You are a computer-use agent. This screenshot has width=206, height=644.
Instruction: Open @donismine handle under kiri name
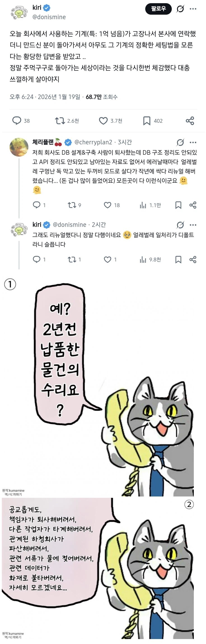[x=49, y=17]
